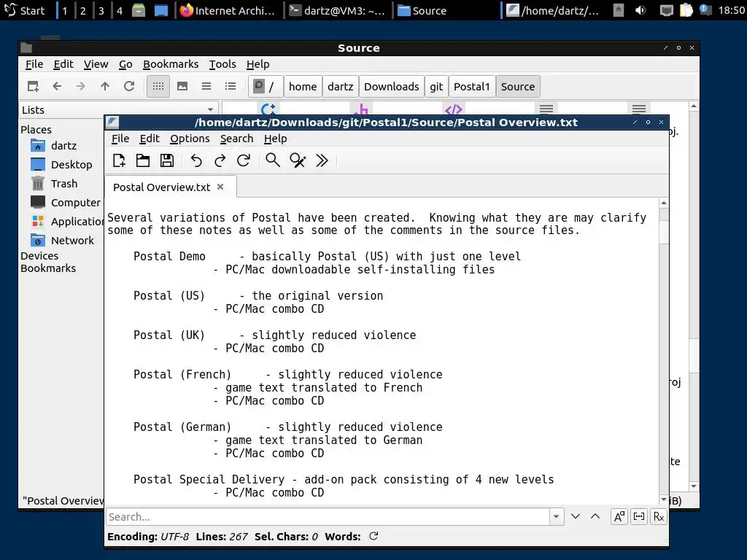Switch to workspace 4 on taskbar
The width and height of the screenshot is (747, 560).
pos(120,10)
